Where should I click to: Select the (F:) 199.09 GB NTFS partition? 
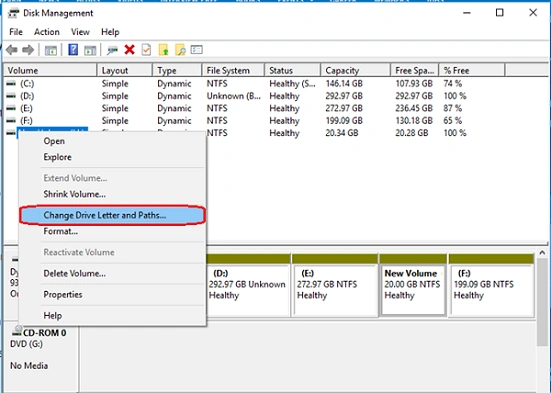(x=491, y=286)
